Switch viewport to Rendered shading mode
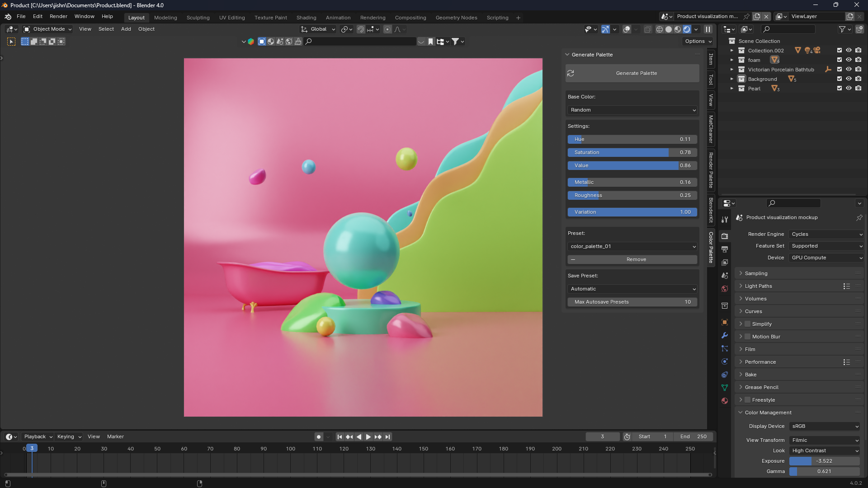Image resolution: width=868 pixels, height=488 pixels. (687, 29)
